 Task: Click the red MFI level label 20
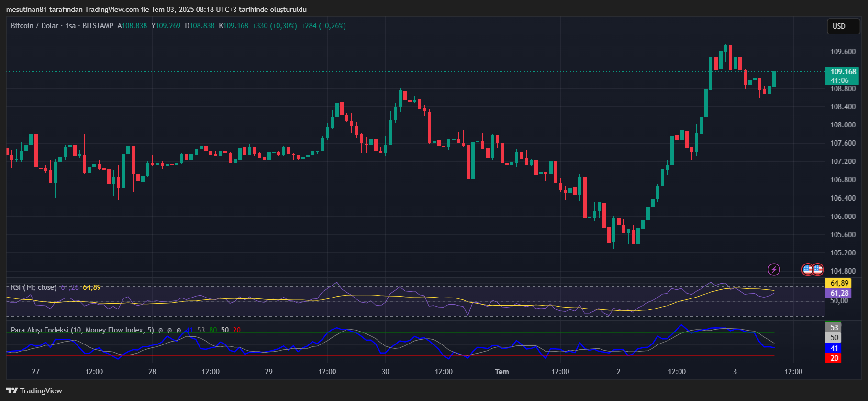(x=834, y=358)
